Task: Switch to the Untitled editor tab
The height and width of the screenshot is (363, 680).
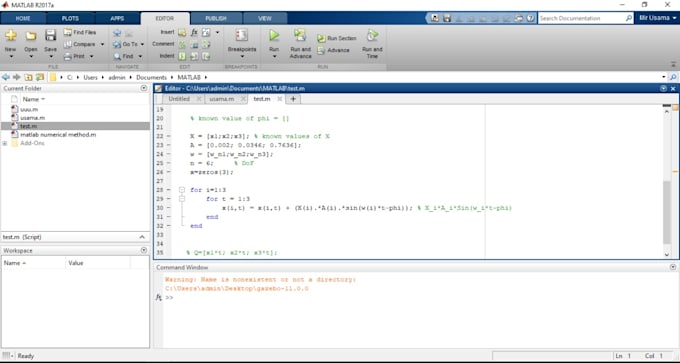Action: click(179, 99)
